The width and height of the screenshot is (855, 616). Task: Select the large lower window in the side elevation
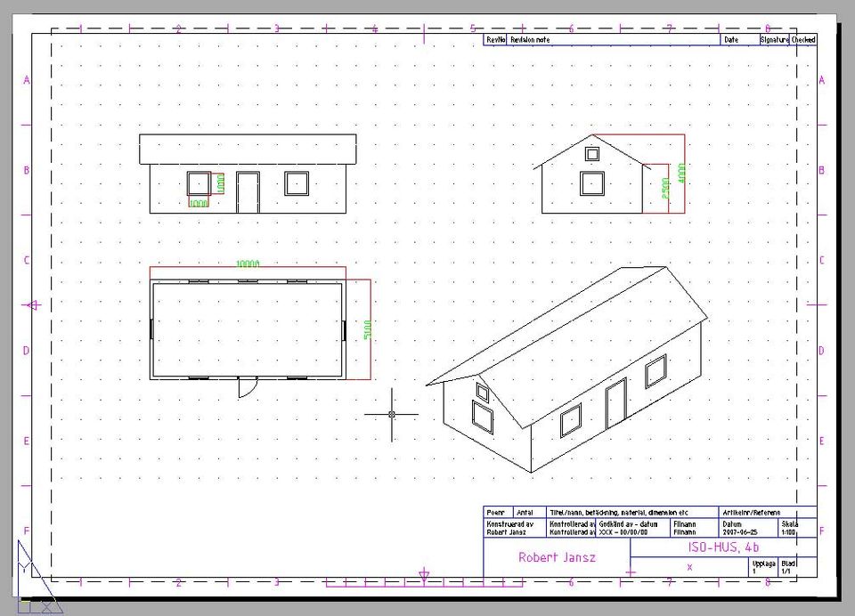coord(592,183)
